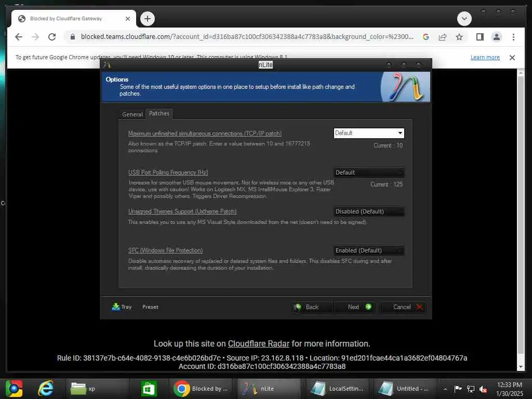Screen dimensions: 532x399
Task: Go back in Chrome browser
Action: point(19,37)
